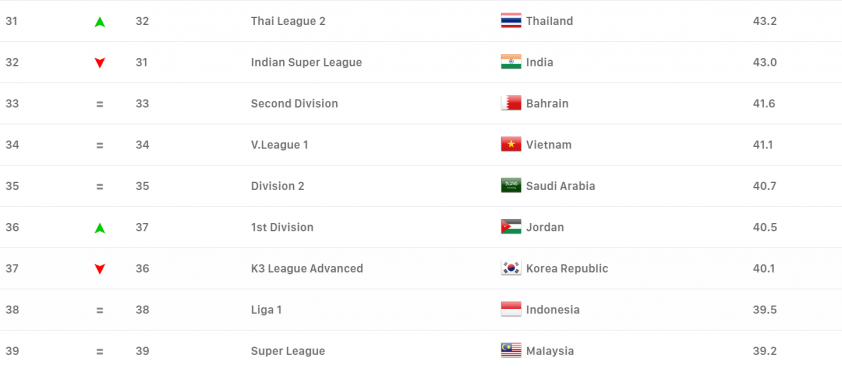This screenshot has width=842, height=370.
Task: Click the Malaysia flag icon
Action: [x=511, y=351]
